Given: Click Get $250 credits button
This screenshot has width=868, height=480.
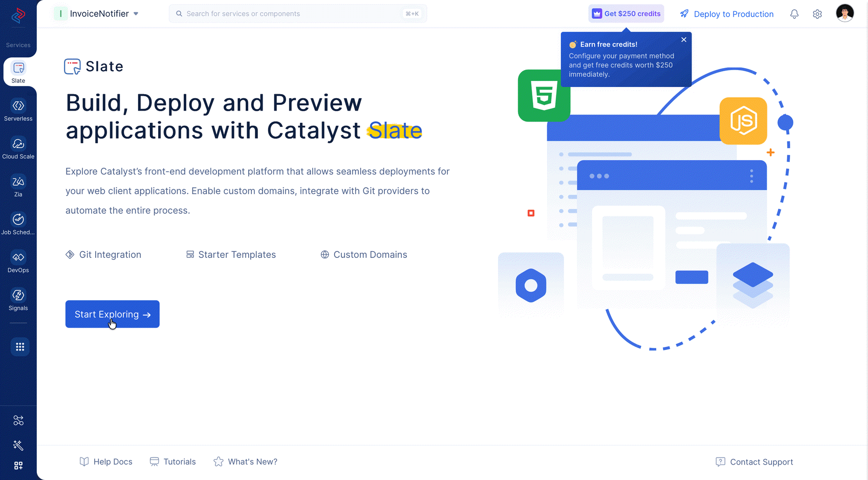Looking at the screenshot, I should [x=626, y=14].
